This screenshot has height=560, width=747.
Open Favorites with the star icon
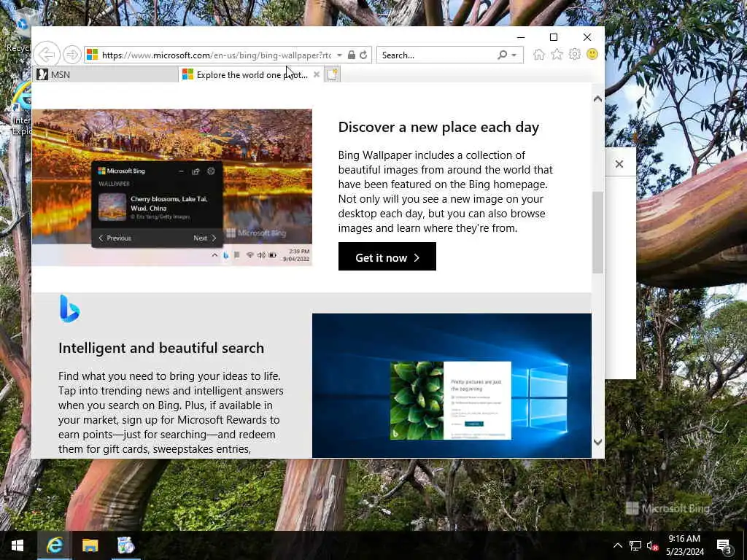[557, 55]
